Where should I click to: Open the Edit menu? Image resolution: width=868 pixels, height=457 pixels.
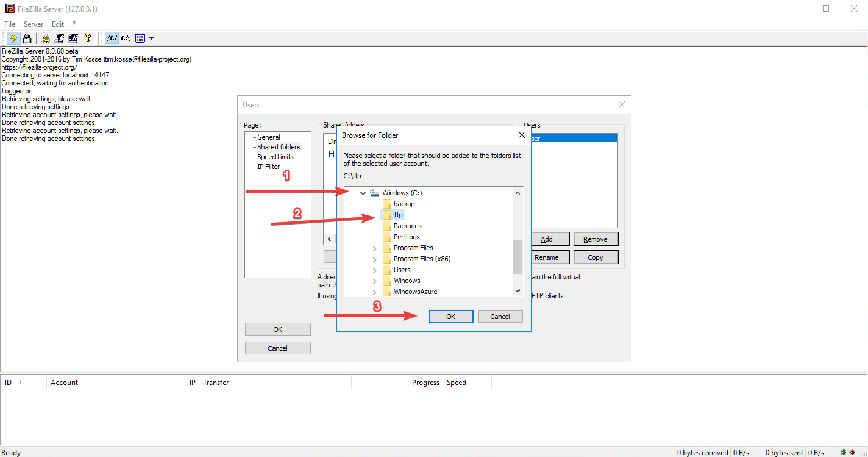[58, 24]
